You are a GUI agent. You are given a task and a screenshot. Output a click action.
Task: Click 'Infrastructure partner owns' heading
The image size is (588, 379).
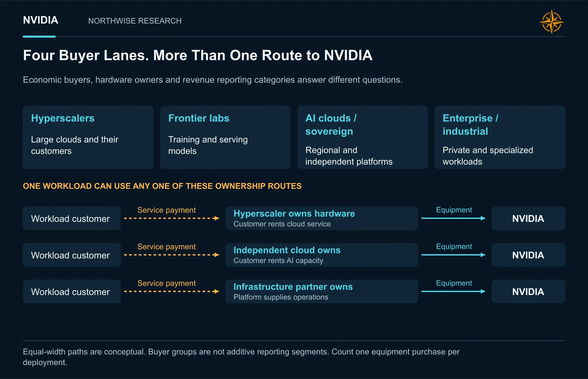click(293, 287)
